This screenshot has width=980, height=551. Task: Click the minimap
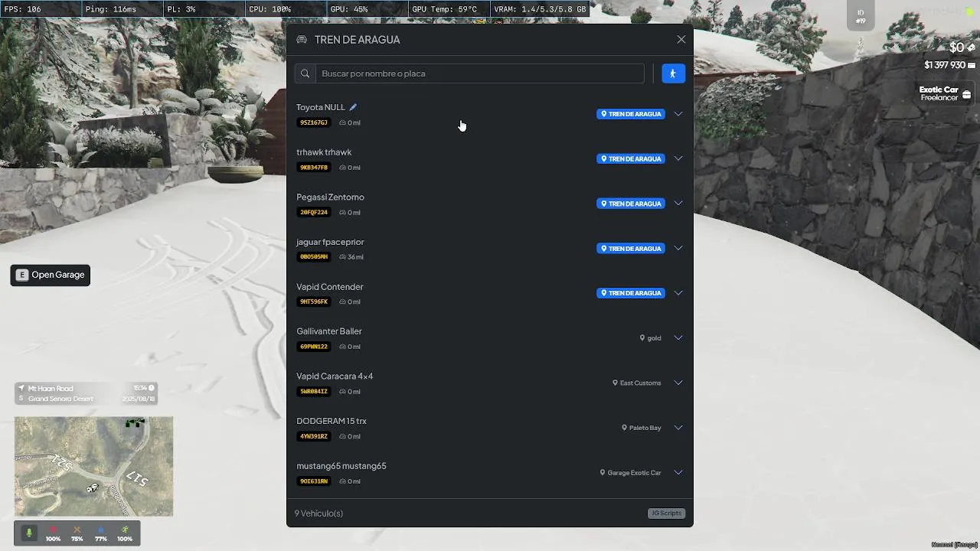(x=93, y=466)
